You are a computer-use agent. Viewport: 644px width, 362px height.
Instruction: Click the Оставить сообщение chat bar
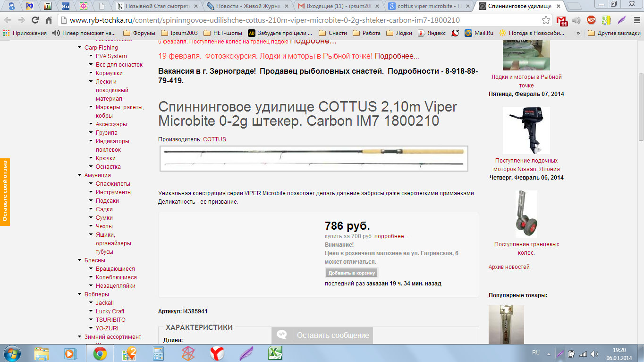coord(322,335)
